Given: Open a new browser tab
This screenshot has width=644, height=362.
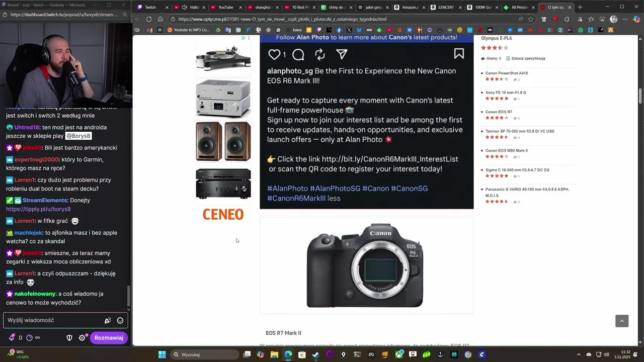Looking at the screenshot, I should [580, 7].
